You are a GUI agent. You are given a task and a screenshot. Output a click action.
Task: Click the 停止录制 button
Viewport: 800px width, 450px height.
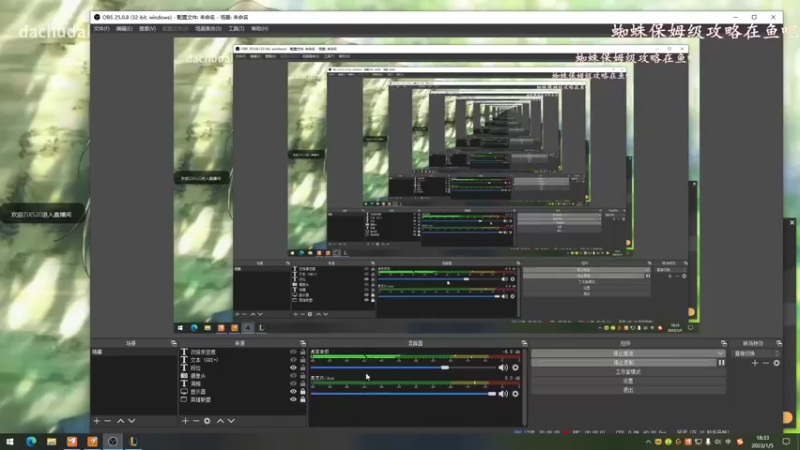coord(623,363)
